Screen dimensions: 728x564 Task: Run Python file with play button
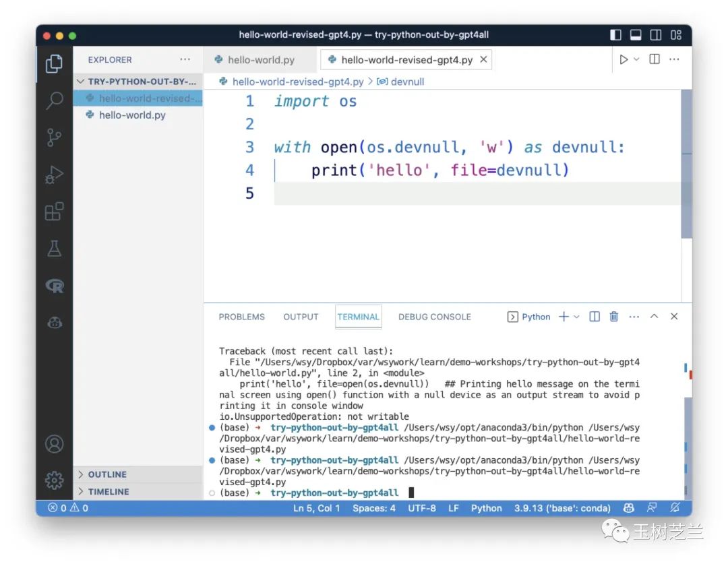click(x=624, y=59)
